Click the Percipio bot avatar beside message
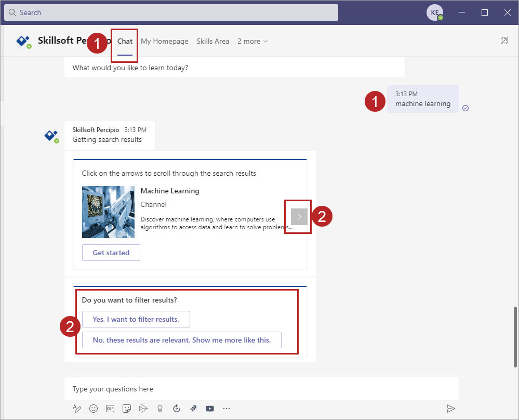The image size is (519, 420). (51, 136)
